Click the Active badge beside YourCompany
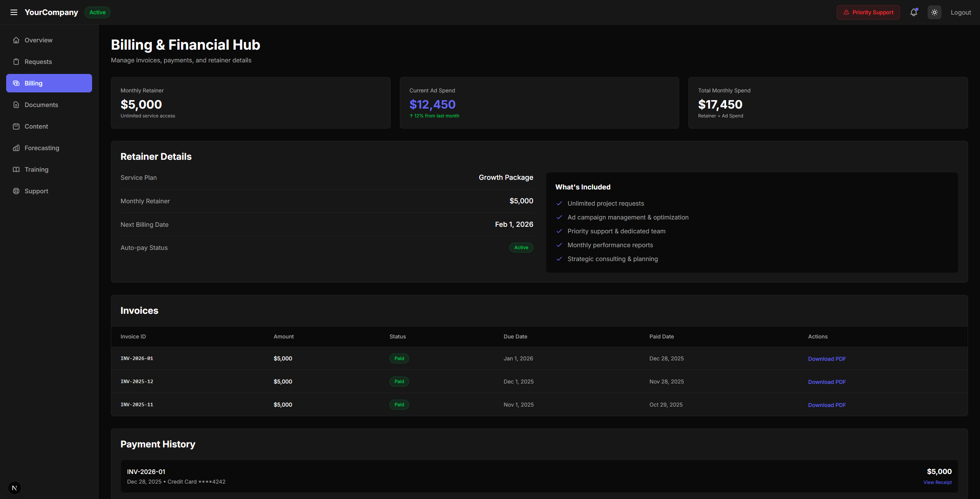Screen dimensions: 980x499 [x=97, y=12]
